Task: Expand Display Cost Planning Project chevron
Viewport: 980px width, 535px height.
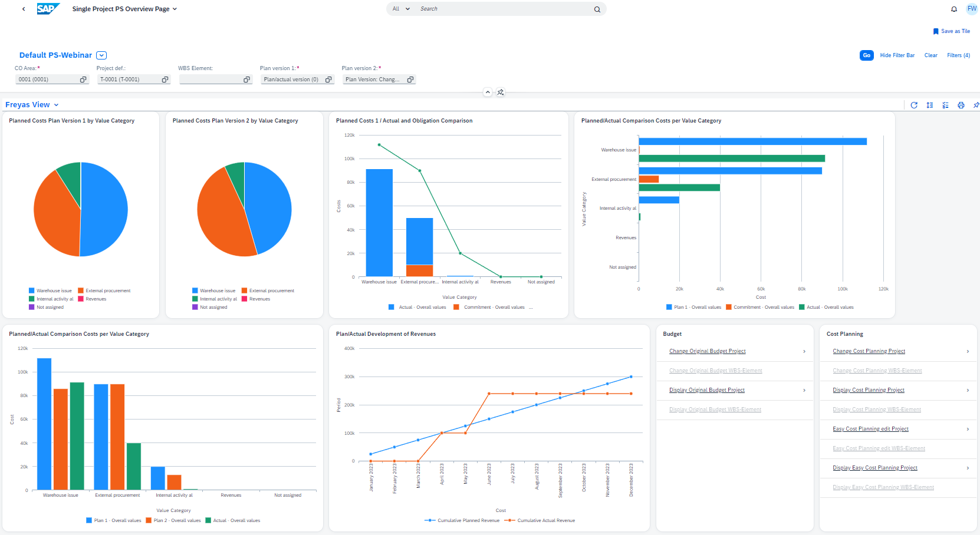Action: (x=968, y=391)
